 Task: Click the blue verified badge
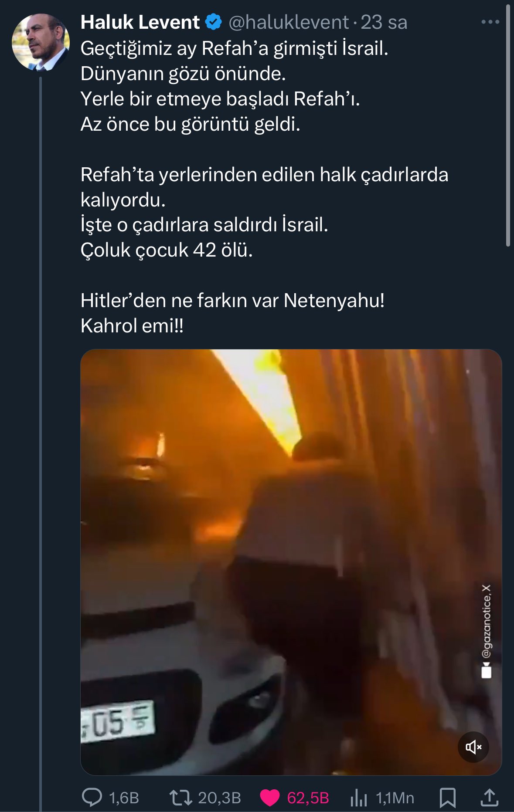pos(214,22)
